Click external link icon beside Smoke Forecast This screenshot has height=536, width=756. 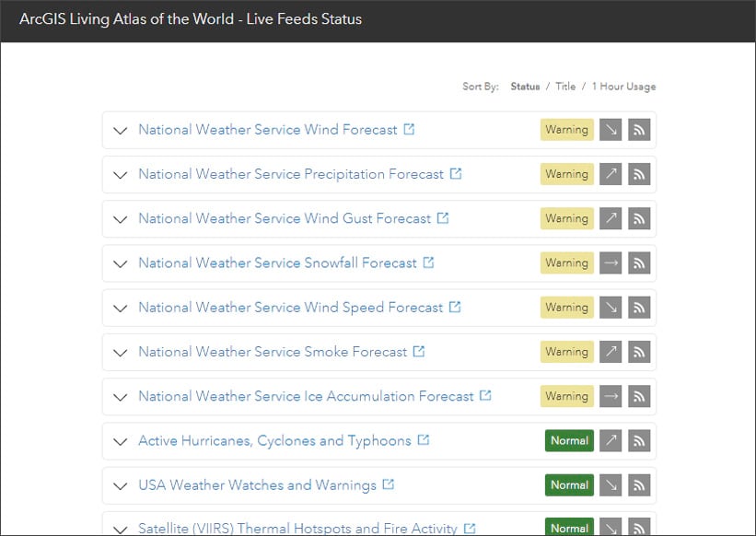[x=419, y=352]
